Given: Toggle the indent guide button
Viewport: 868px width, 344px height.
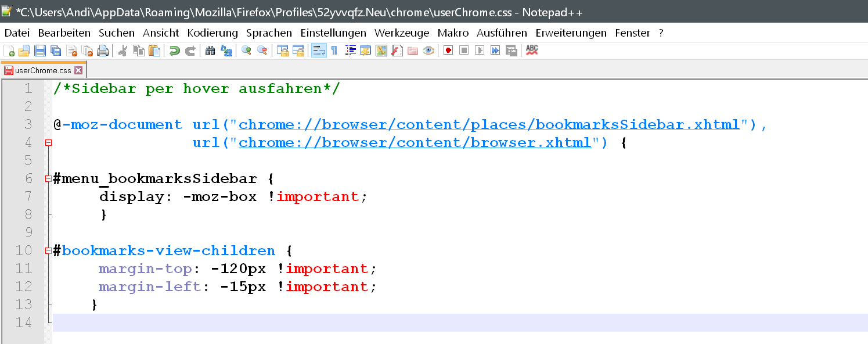Looking at the screenshot, I should pos(350,51).
